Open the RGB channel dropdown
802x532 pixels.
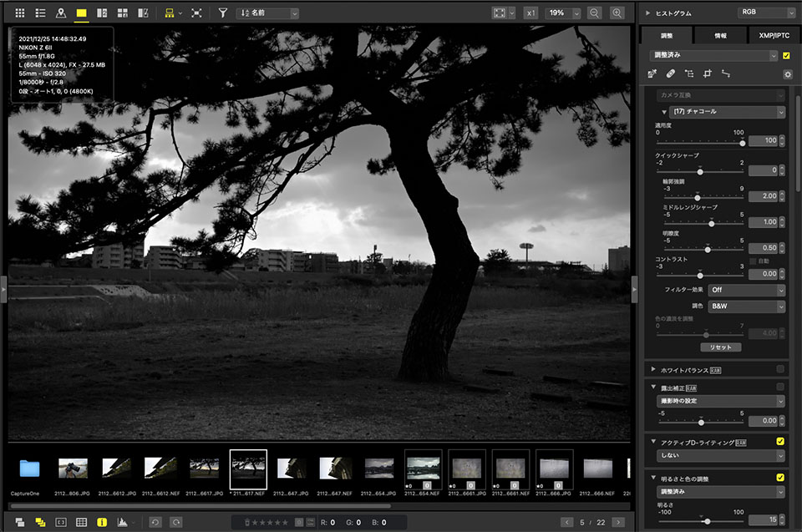(767, 13)
